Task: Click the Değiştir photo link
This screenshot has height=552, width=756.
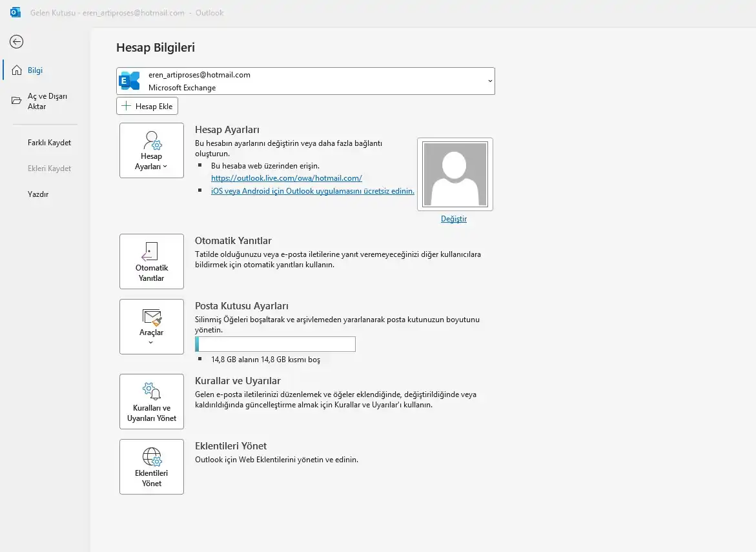Action: tap(454, 219)
